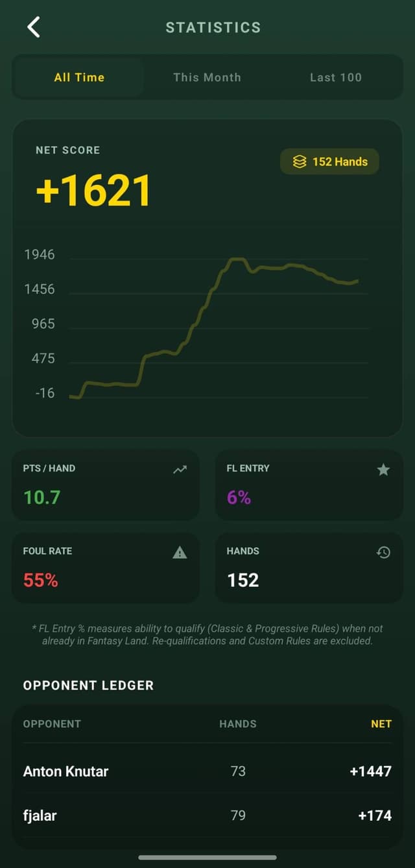The width and height of the screenshot is (415, 868).
Task: Select the trend-line icon on PTS/HAND card
Action: point(180,468)
